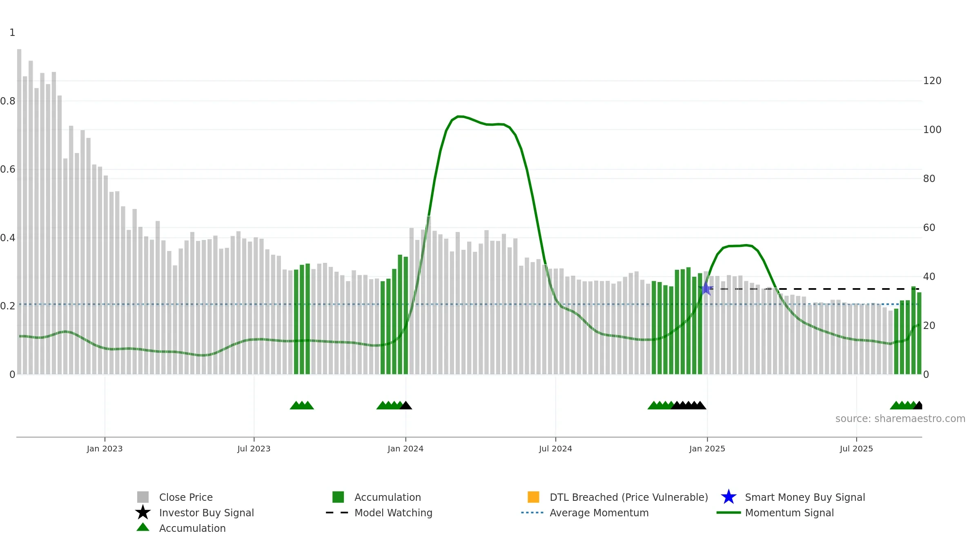This screenshot has width=980, height=551.
Task: Click the dashed Model Watching legend line
Action: tap(337, 513)
